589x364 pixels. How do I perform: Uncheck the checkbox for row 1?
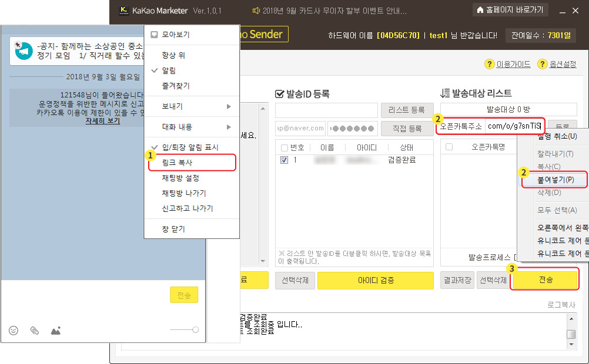(x=285, y=160)
